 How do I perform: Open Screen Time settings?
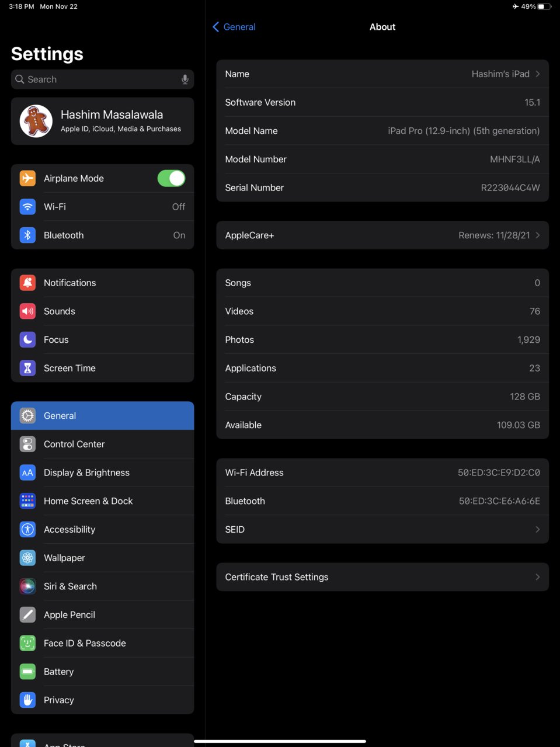point(102,369)
